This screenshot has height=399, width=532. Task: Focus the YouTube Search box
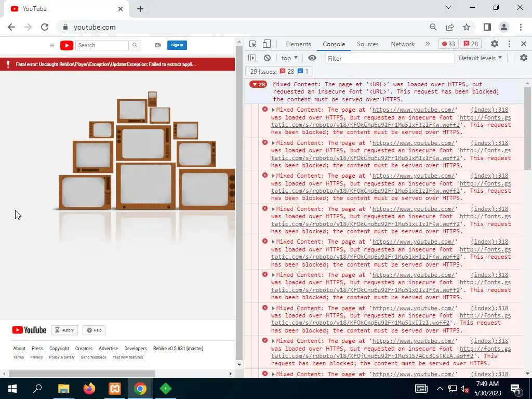pyautogui.click(x=102, y=45)
